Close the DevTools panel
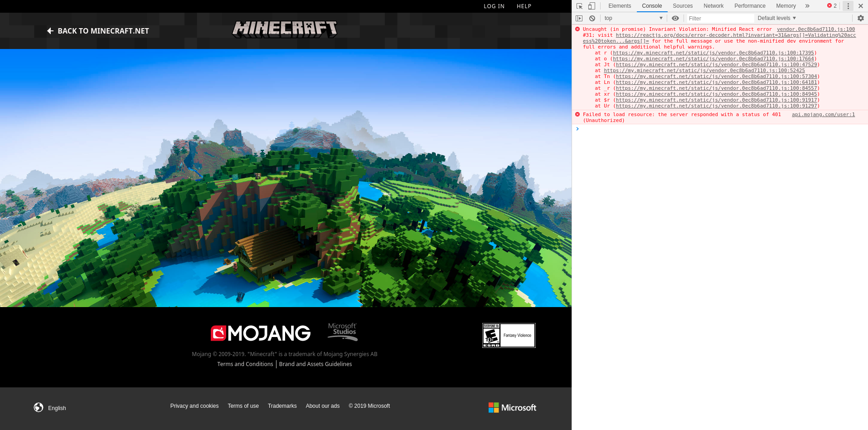The height and width of the screenshot is (430, 868). tap(861, 6)
